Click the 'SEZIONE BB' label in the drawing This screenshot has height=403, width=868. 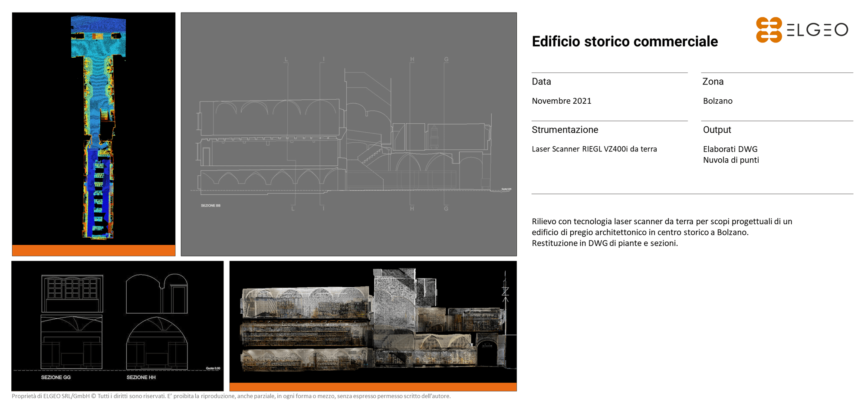[x=210, y=206]
